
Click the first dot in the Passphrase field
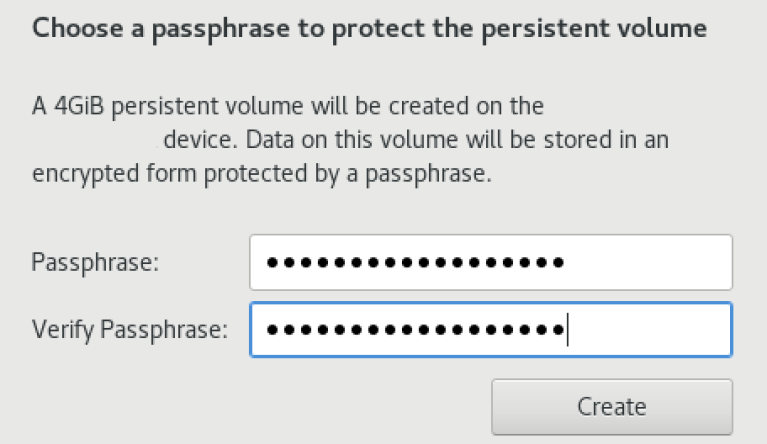pos(274,263)
